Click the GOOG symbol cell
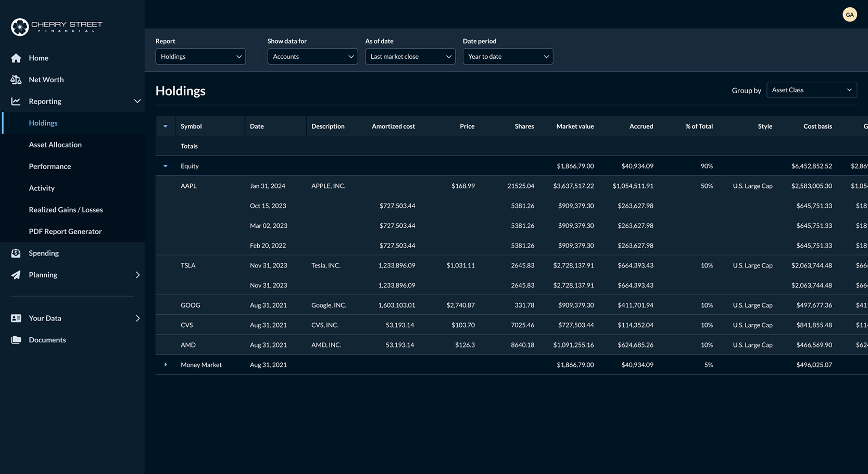Screen dimensions: 868x474 (x=190, y=305)
